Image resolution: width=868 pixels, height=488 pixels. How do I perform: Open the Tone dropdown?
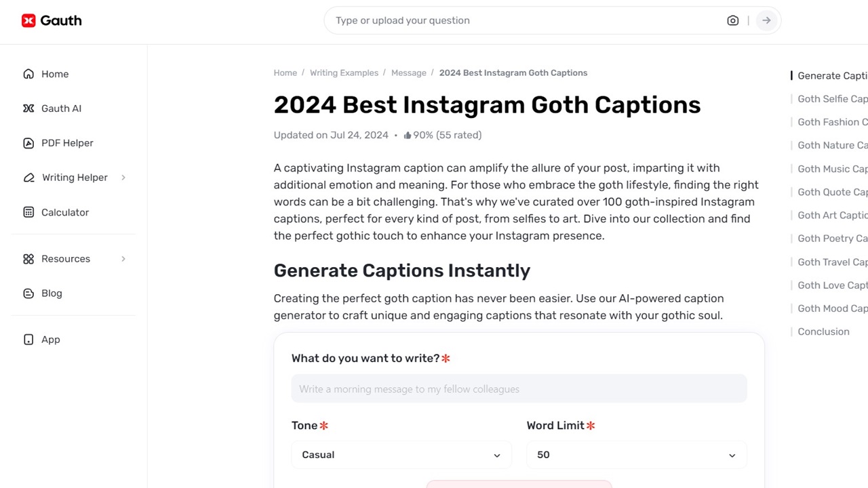[x=401, y=455]
